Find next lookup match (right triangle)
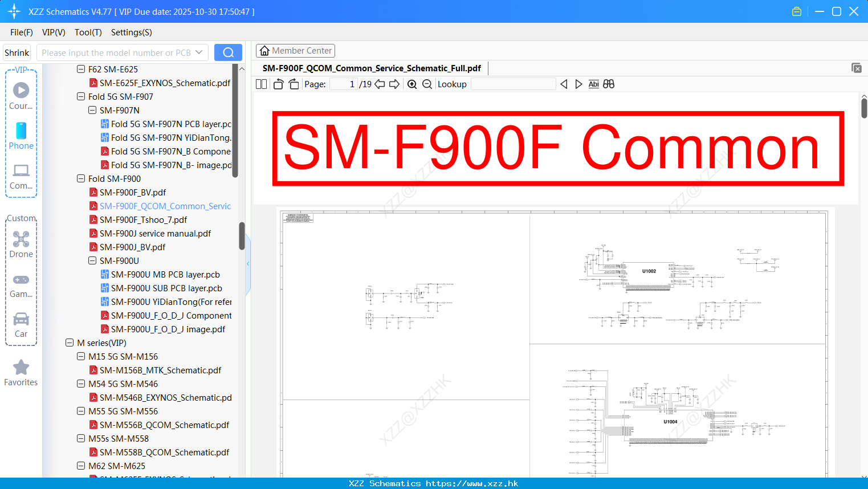Viewport: 868px width, 489px height. pyautogui.click(x=578, y=84)
